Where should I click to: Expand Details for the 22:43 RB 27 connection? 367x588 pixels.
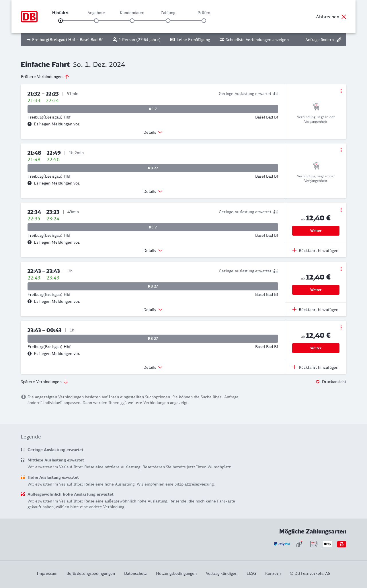[153, 310]
